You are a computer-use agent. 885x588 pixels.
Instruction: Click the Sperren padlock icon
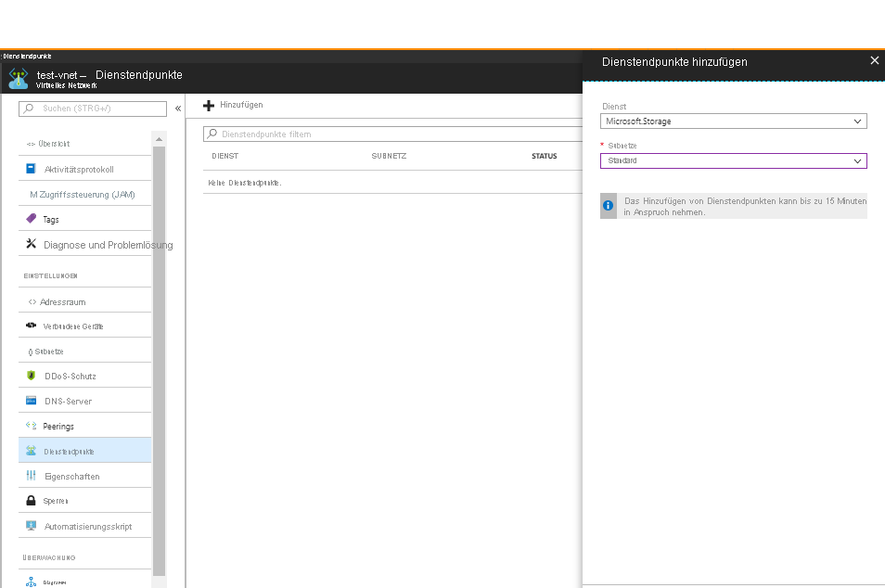point(31,501)
